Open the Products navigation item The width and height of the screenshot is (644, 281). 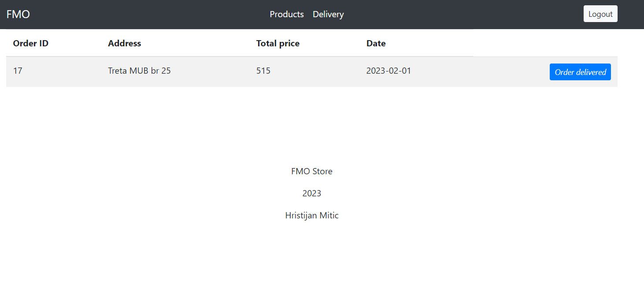point(287,14)
